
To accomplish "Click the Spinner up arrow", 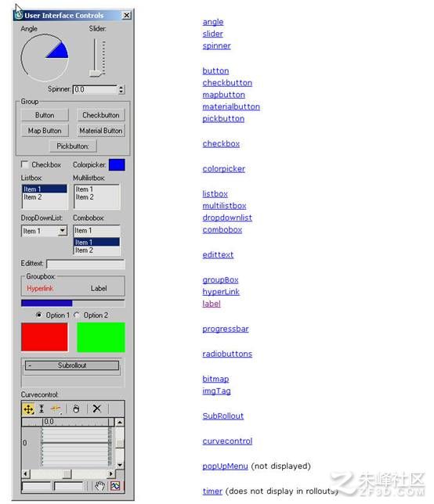I will pos(121,87).
